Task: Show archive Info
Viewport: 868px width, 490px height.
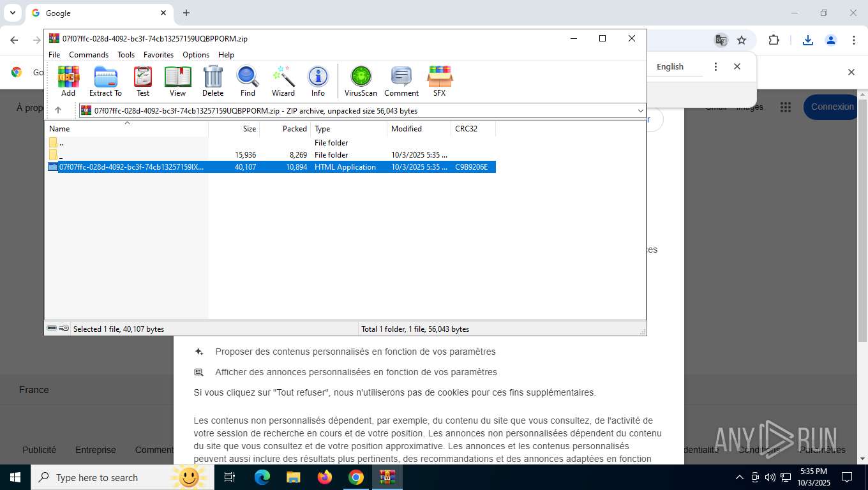Action: tap(318, 81)
